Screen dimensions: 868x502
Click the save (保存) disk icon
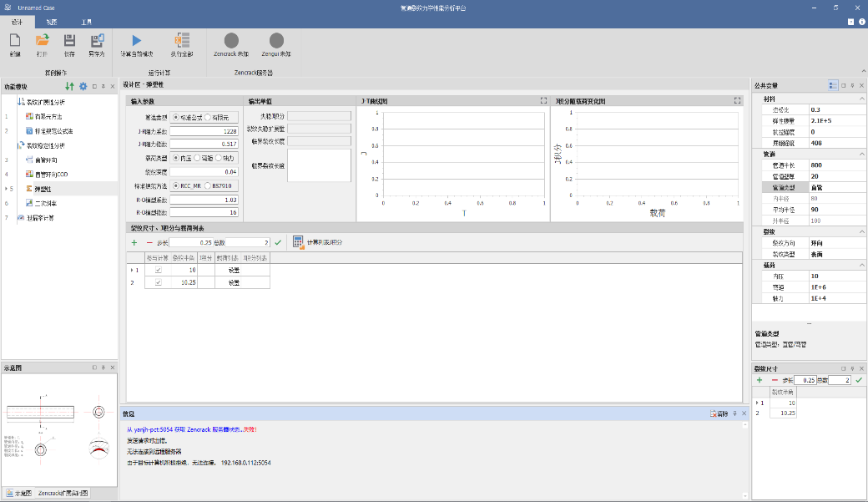tap(69, 40)
